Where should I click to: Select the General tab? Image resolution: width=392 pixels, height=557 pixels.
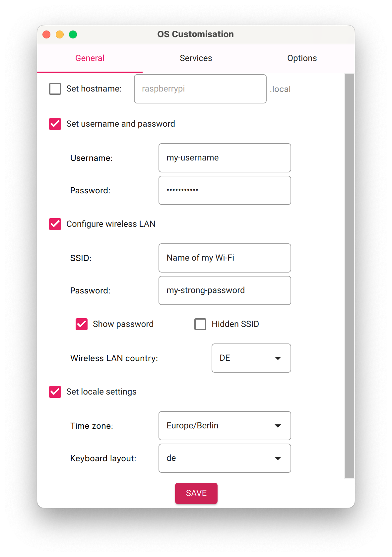point(90,58)
